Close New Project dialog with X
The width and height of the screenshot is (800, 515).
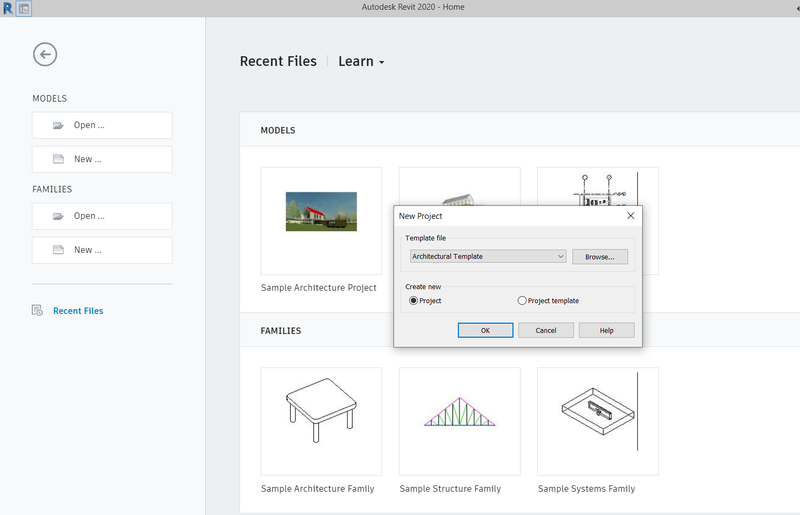(x=631, y=215)
